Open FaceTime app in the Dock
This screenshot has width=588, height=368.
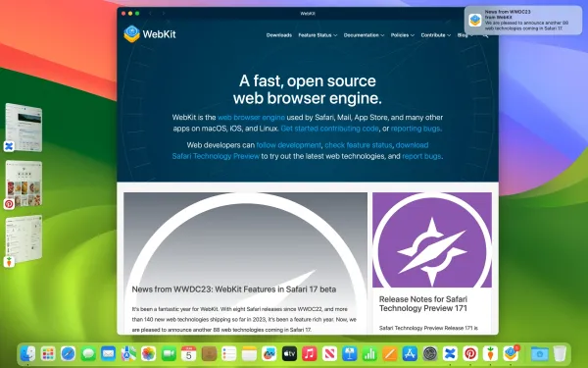(169, 353)
